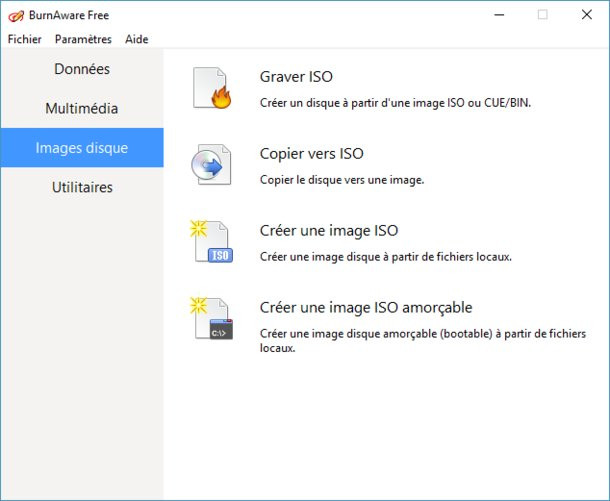Open the Créer une image ISO title
The height and width of the screenshot is (501, 610).
[329, 231]
